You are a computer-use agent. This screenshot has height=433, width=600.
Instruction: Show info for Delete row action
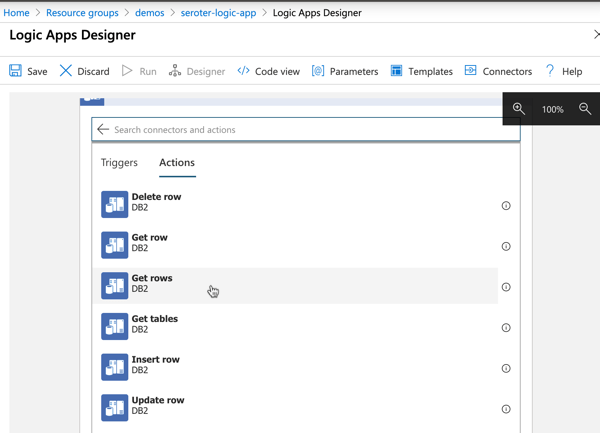pos(506,206)
